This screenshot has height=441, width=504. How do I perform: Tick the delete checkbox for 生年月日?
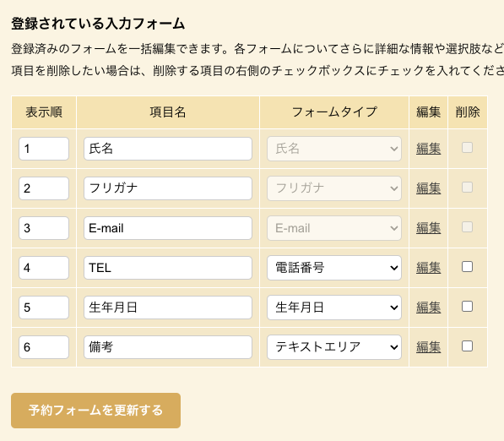click(467, 306)
